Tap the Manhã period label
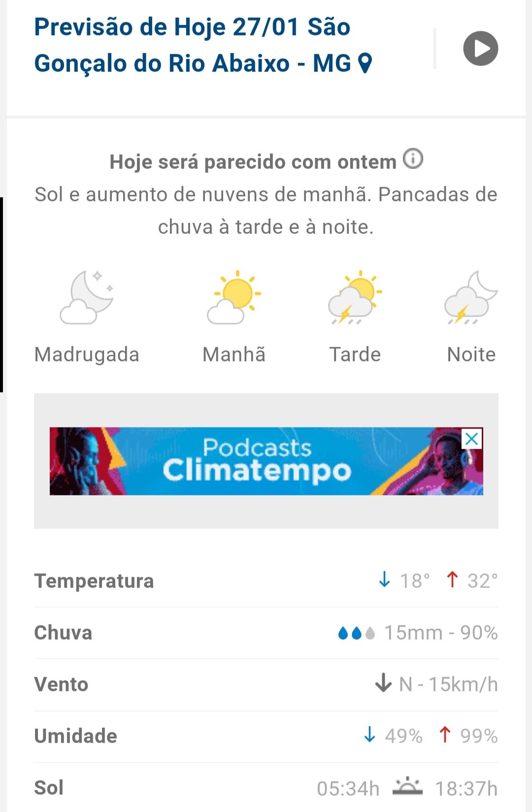The width and height of the screenshot is (532, 812). [234, 355]
